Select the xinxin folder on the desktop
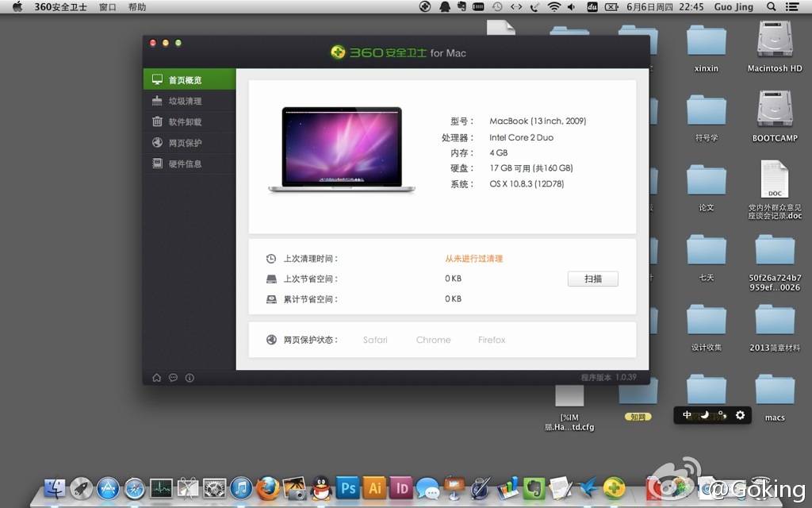 click(x=707, y=48)
